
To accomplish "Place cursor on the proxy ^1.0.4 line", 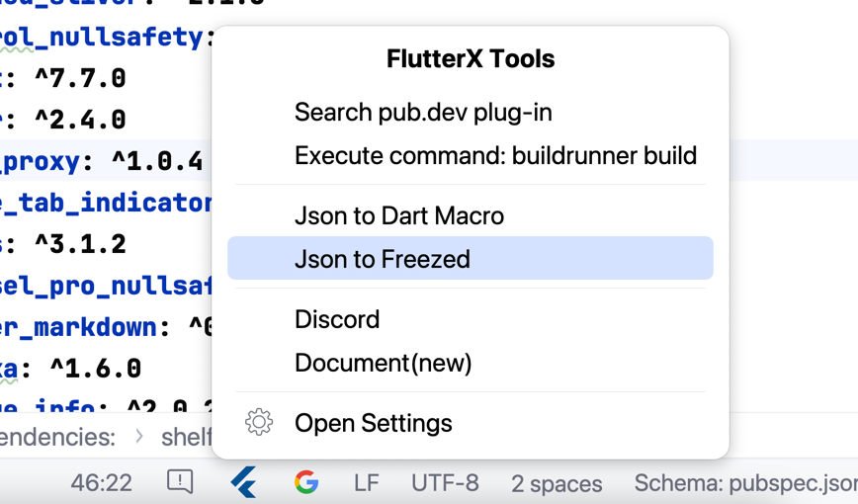I will [99, 160].
